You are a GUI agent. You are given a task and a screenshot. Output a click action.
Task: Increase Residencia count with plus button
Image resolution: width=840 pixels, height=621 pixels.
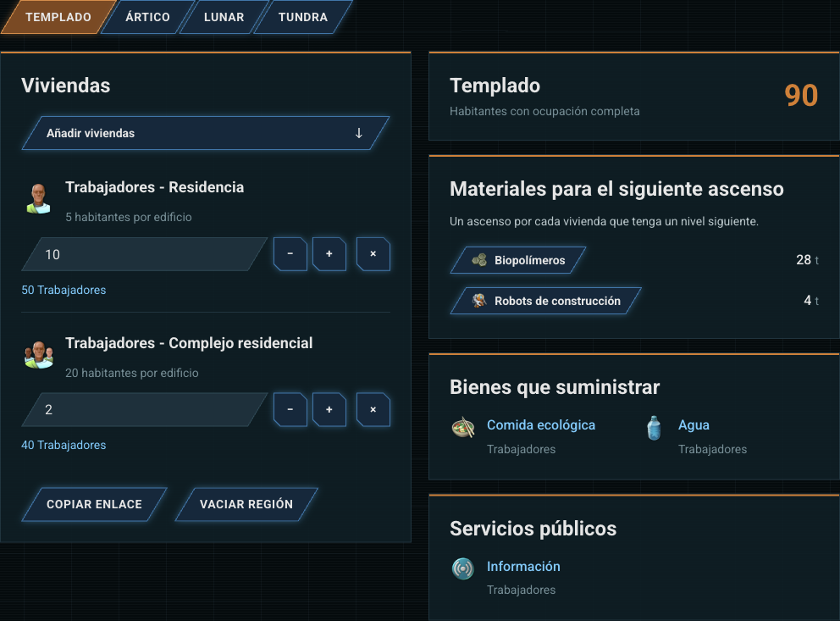329,254
